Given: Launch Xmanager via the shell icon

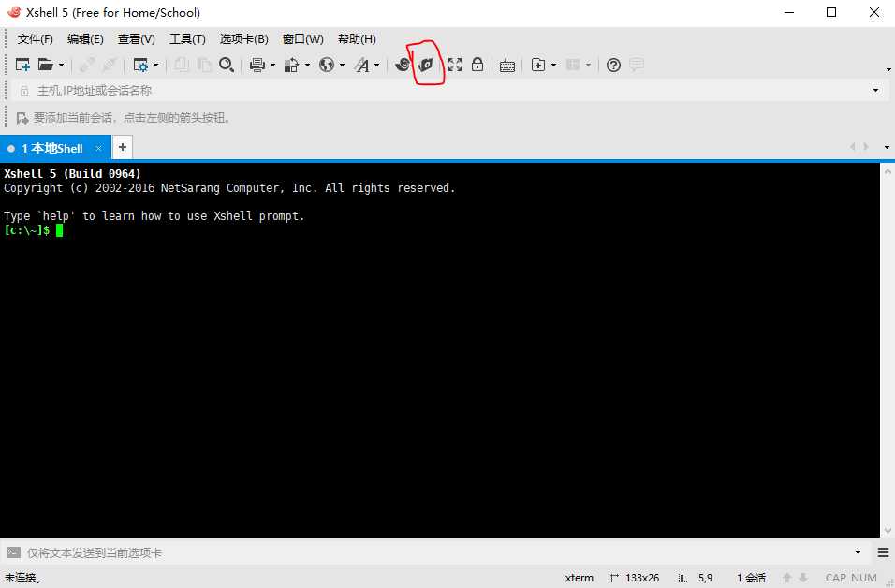Looking at the screenshot, I should [x=403, y=65].
